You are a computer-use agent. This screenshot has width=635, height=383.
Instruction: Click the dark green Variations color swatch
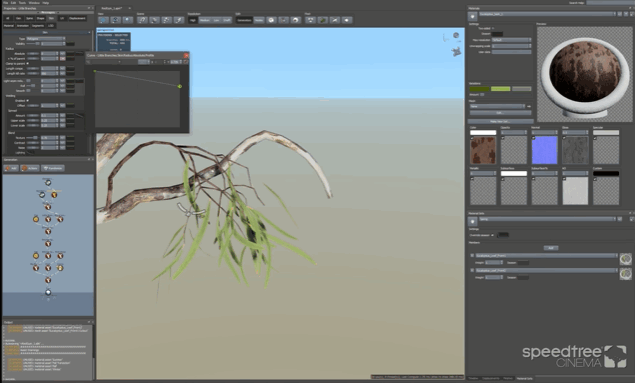coord(479,89)
